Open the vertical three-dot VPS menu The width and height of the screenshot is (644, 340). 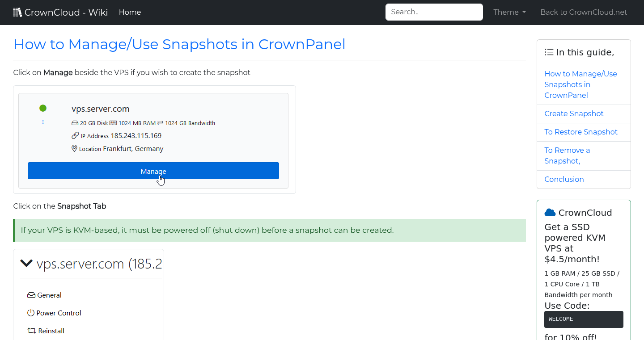[x=42, y=122]
